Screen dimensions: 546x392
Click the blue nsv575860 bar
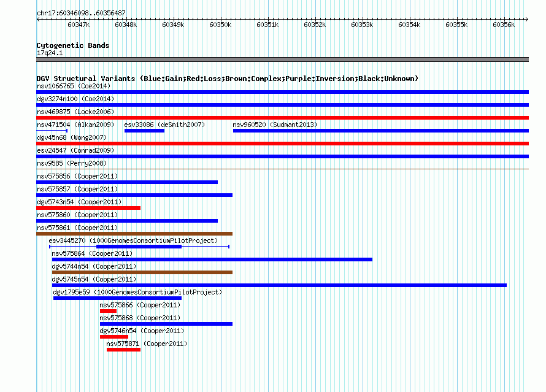coord(127,221)
